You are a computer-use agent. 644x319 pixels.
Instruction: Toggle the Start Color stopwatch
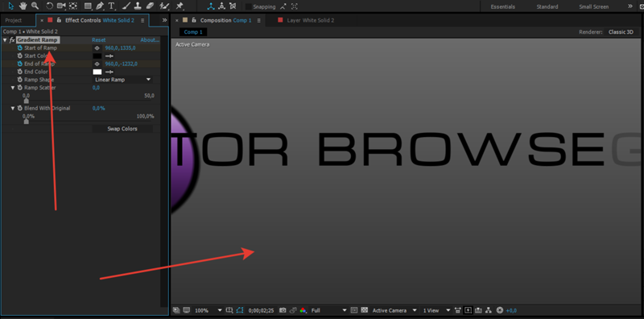coord(19,56)
